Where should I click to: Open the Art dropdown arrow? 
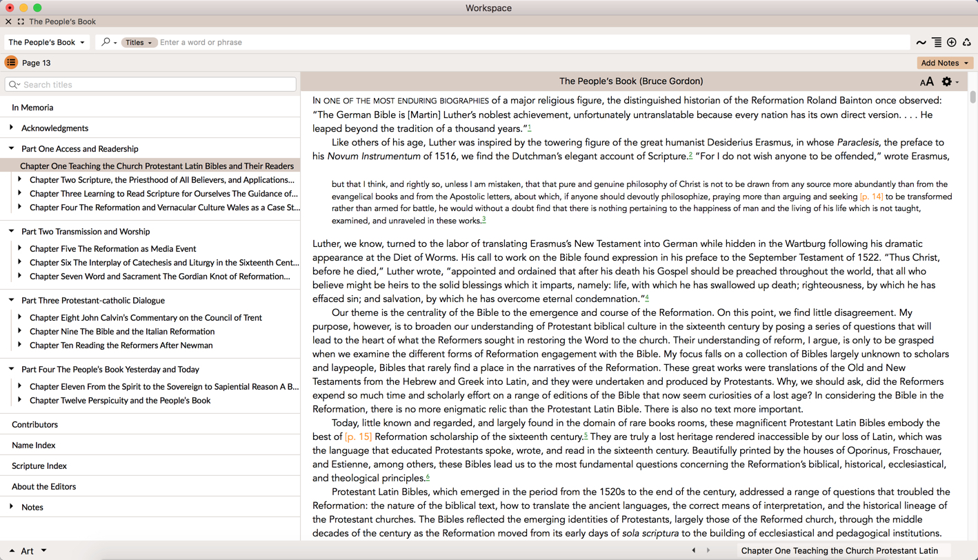(x=43, y=550)
